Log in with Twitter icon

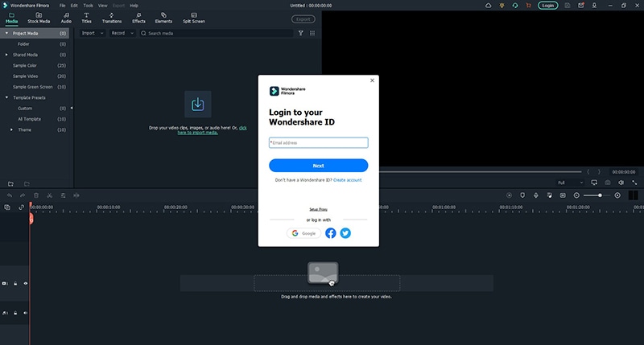tap(345, 233)
